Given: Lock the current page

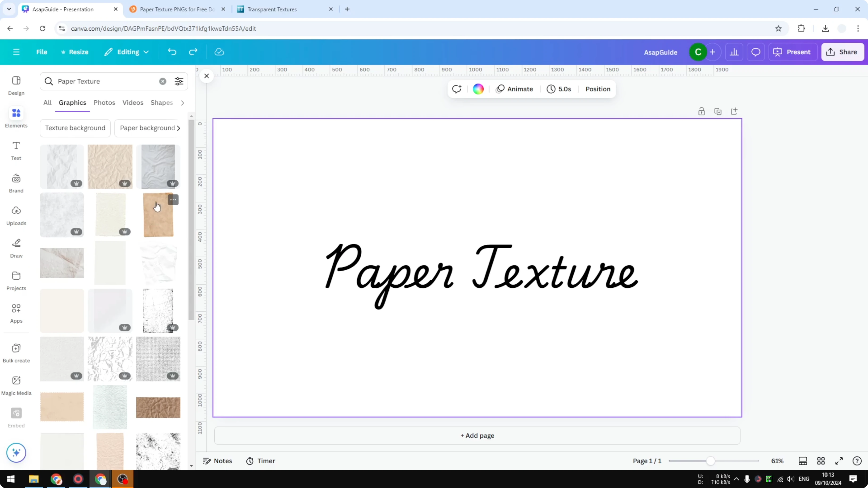Looking at the screenshot, I should pos(701,111).
